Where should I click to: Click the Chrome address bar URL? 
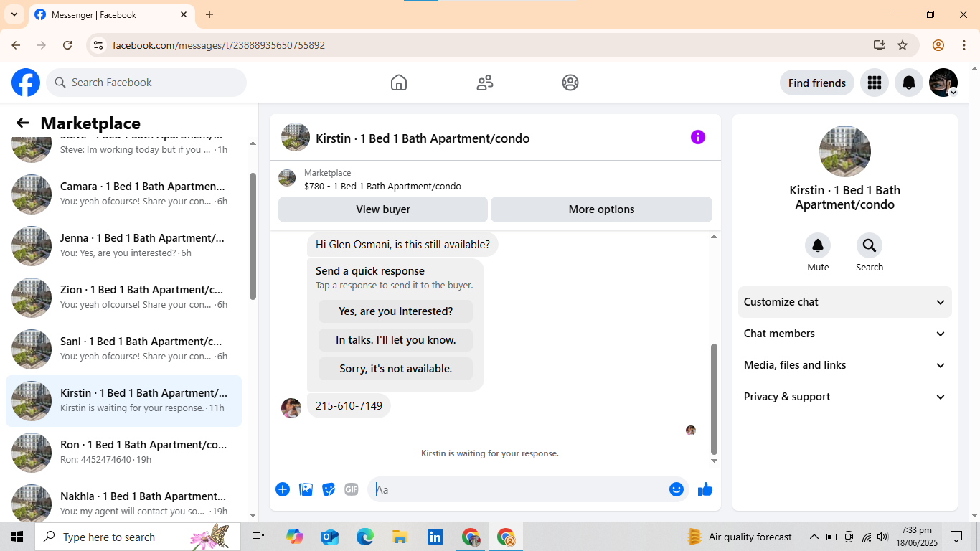pyautogui.click(x=219, y=45)
